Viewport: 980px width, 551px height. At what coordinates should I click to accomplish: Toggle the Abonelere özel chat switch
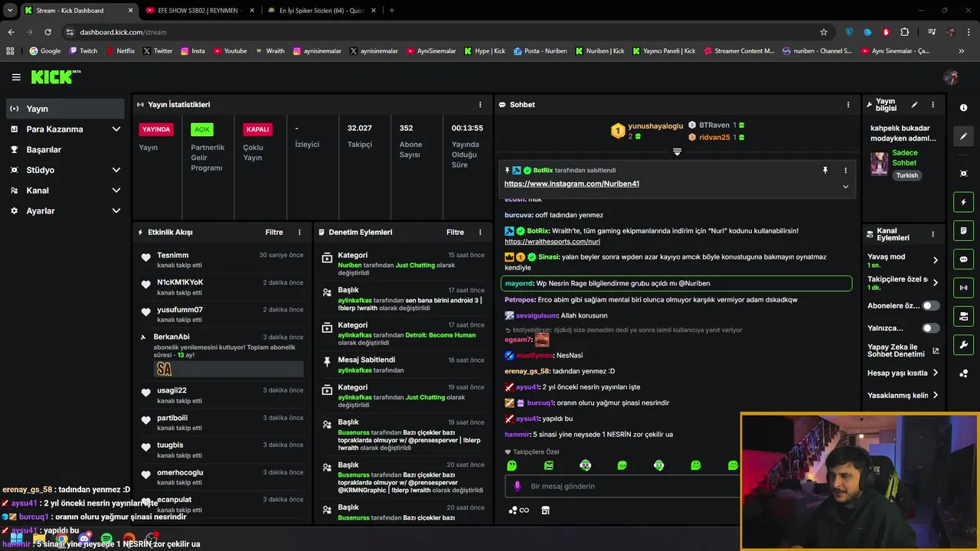pyautogui.click(x=930, y=305)
